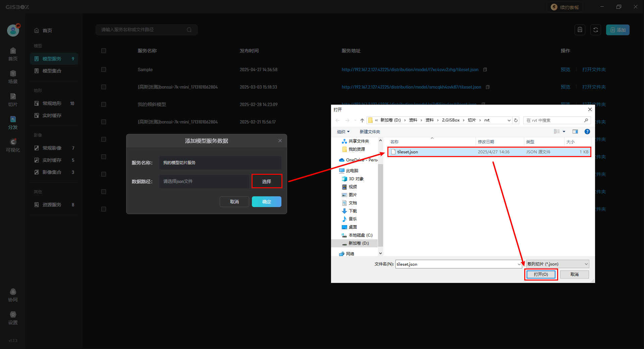Viewport: 644px width, 349px height.
Task: Close the 添加模型服务数据 dialog
Action: pyautogui.click(x=280, y=141)
